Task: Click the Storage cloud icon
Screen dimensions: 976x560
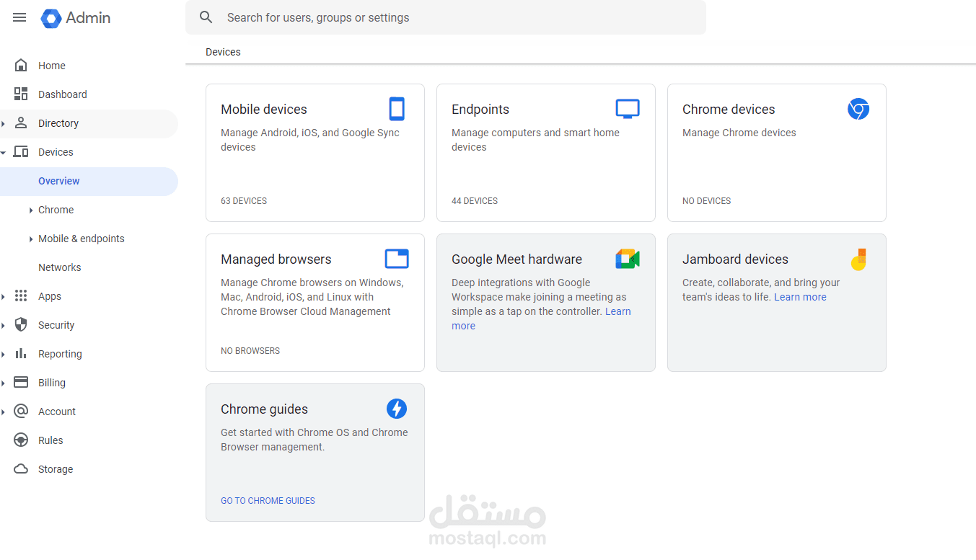Action: pyautogui.click(x=21, y=469)
